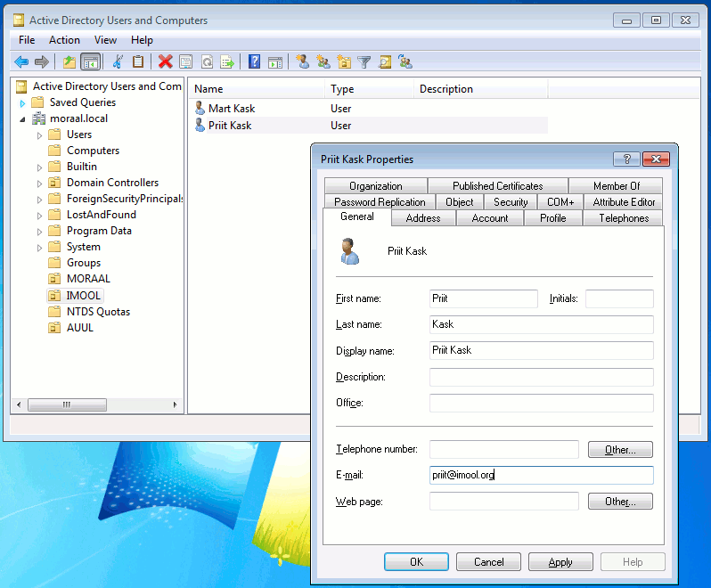Open Properties via the toolbar icon
Viewport: 711px width, 588px height.
point(186,61)
